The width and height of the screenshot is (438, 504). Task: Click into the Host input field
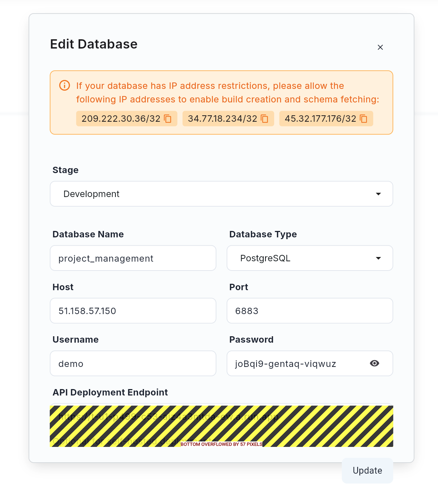tap(133, 311)
